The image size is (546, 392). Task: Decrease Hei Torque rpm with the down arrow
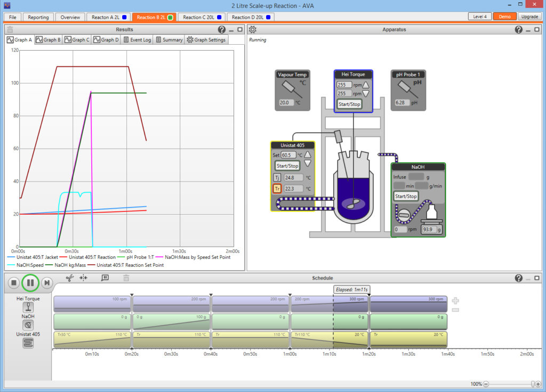pyautogui.click(x=366, y=94)
